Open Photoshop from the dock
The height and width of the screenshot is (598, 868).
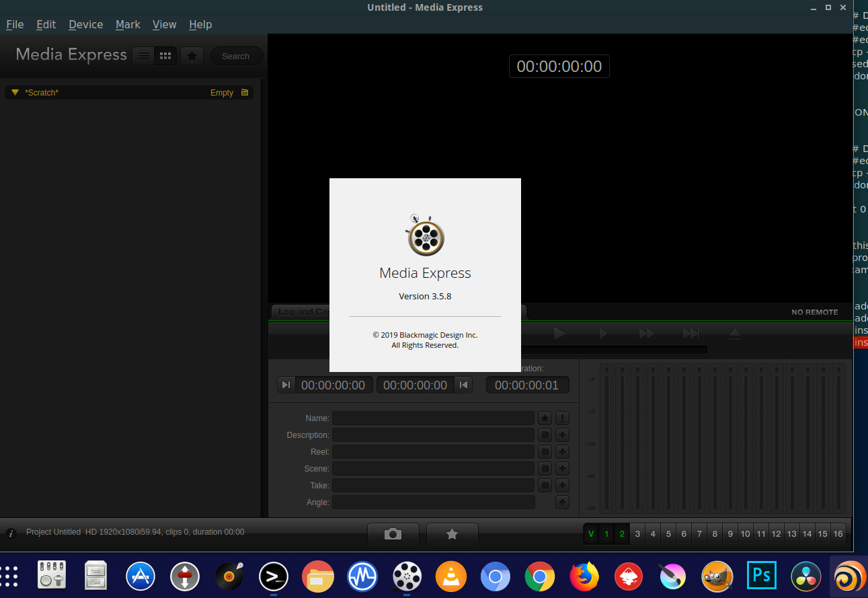pyautogui.click(x=762, y=576)
